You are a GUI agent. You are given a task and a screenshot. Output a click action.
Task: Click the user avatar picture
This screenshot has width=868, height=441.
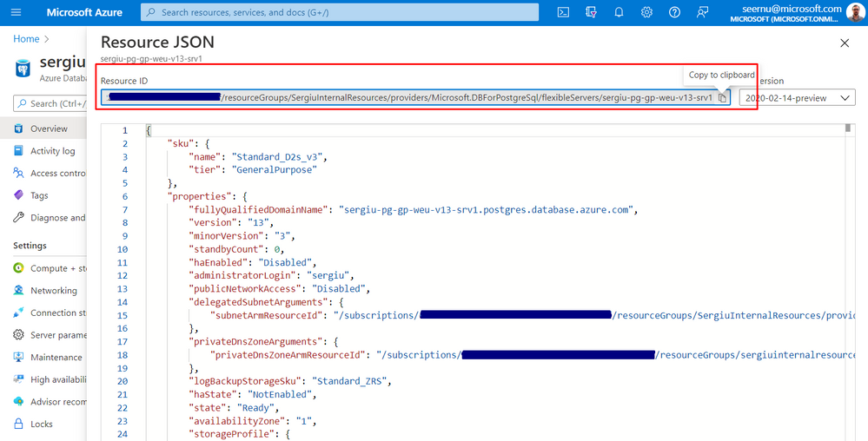pyautogui.click(x=855, y=12)
